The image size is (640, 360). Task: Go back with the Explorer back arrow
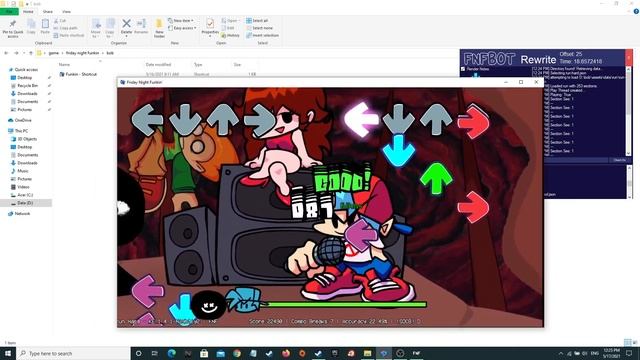[6, 53]
